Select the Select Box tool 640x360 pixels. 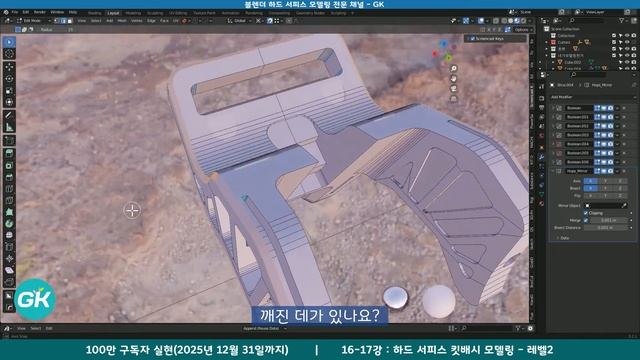[9, 42]
